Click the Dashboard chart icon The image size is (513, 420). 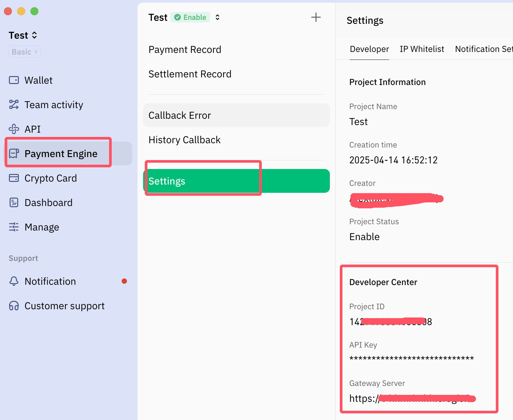point(14,202)
